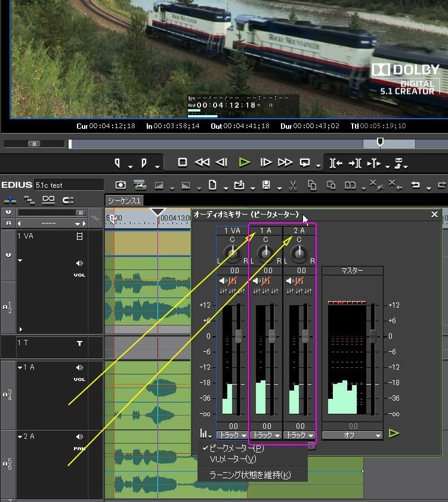This screenshot has height=502, width=448.
Task: Select the keep learning state (K) menu item
Action: (x=250, y=475)
